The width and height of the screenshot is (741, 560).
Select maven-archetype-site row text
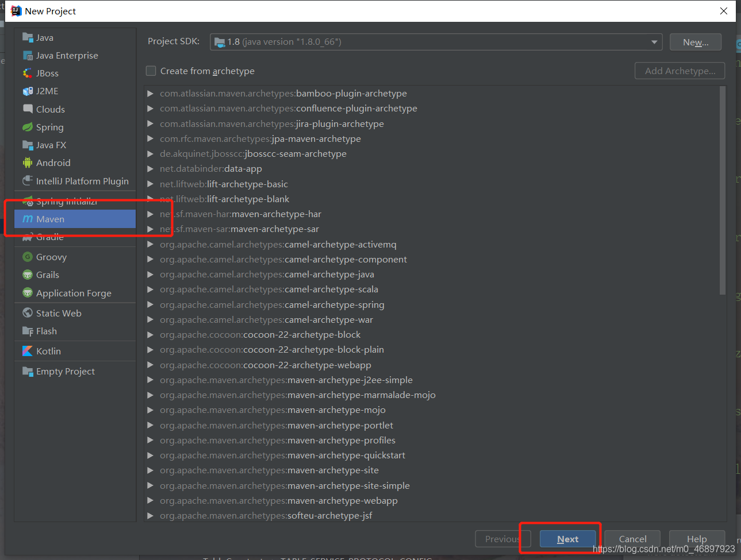click(269, 470)
